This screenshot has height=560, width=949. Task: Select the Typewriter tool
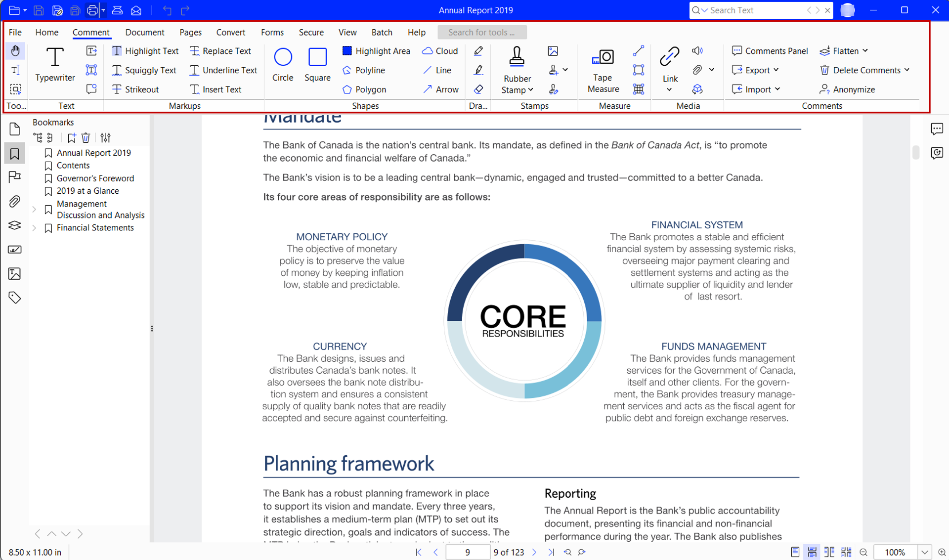(x=55, y=65)
